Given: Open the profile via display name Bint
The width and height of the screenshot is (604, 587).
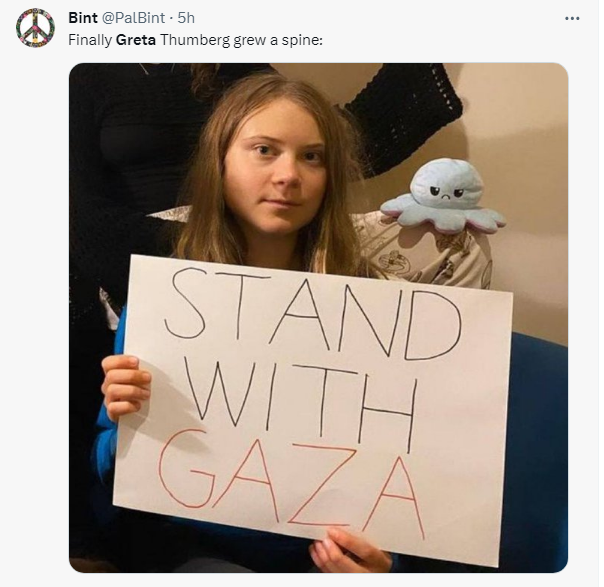Looking at the screenshot, I should click(x=82, y=18).
